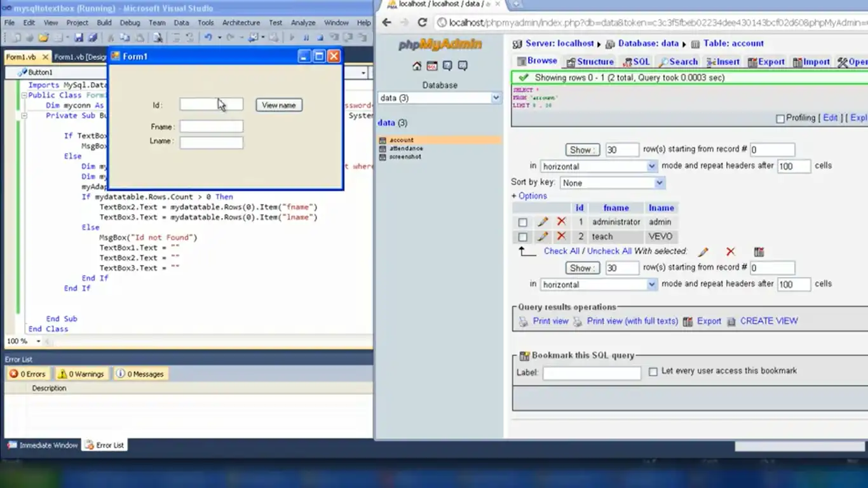Click the Open File toolbar icon in Visual Studio

coord(43,38)
